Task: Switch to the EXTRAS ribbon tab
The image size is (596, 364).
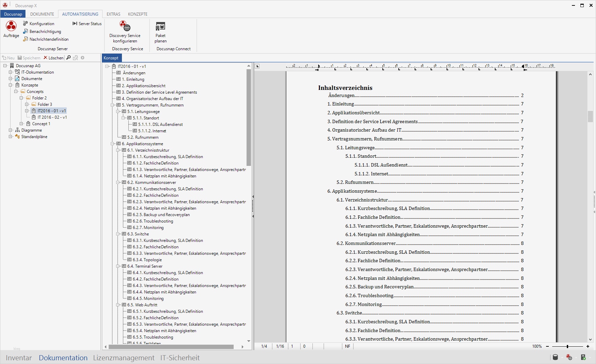Action: [113, 14]
